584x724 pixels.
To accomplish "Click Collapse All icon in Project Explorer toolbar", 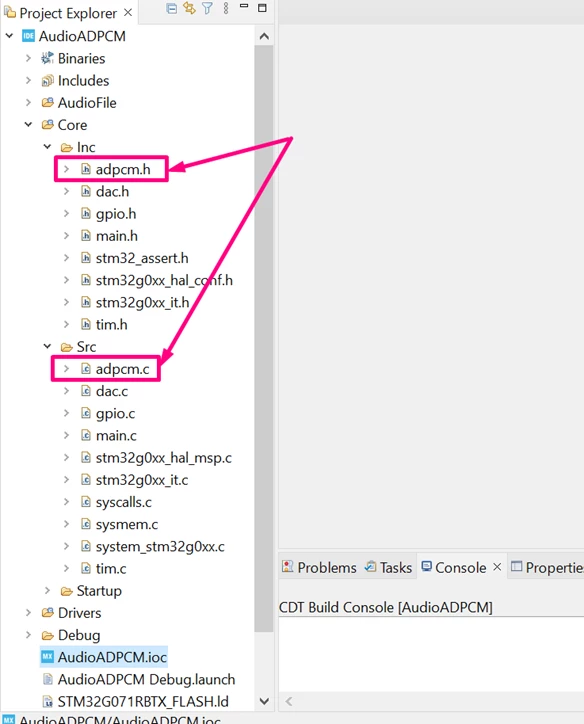I will [x=171, y=8].
